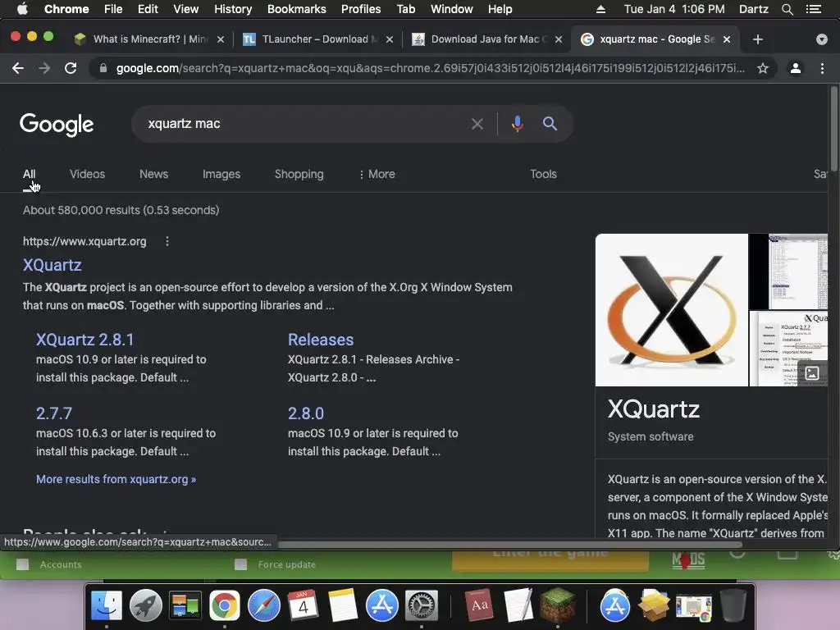This screenshot has width=840, height=630.
Task: Open Spotlight search in menu bar
Action: pos(787,9)
